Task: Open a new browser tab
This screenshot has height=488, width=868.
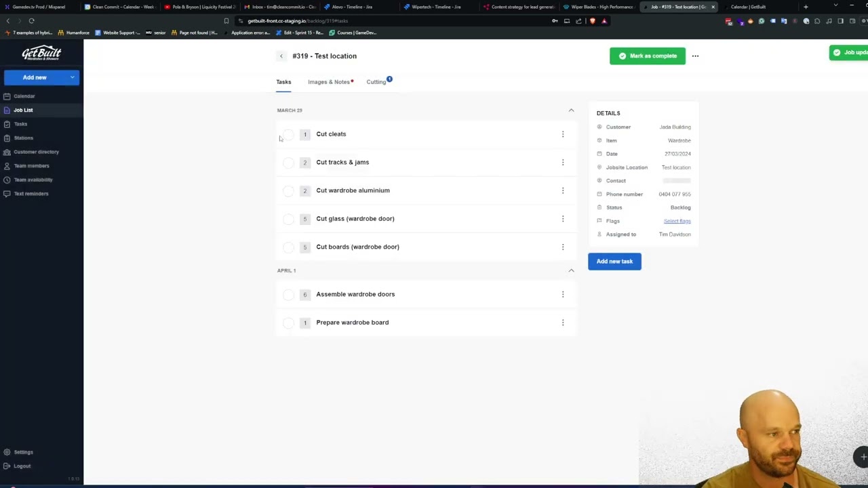Action: pos(806,7)
